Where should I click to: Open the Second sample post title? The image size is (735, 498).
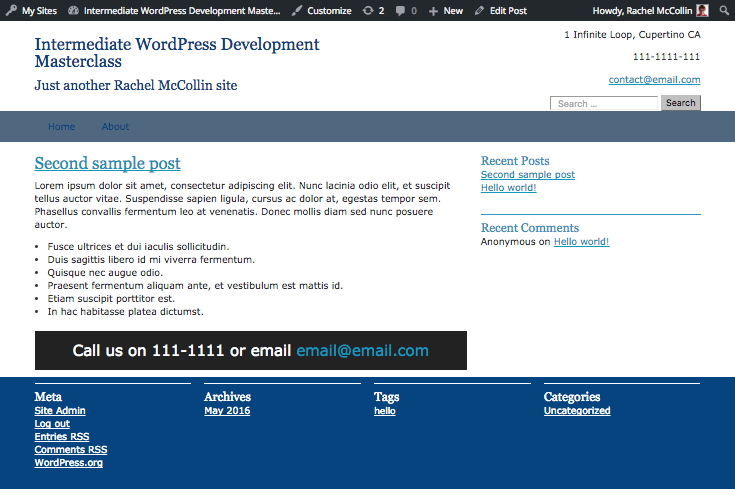pyautogui.click(x=107, y=163)
